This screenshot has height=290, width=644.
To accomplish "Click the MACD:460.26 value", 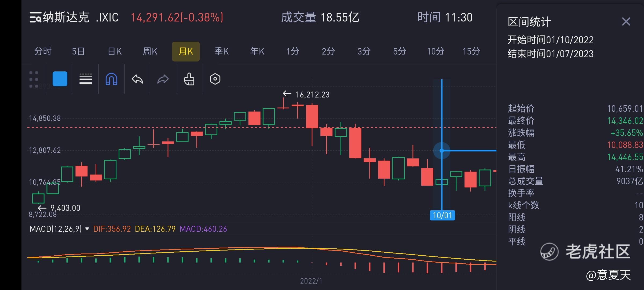I will point(203,229).
